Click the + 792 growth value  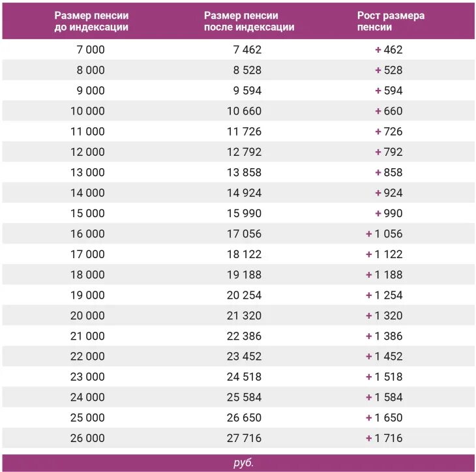pos(389,152)
